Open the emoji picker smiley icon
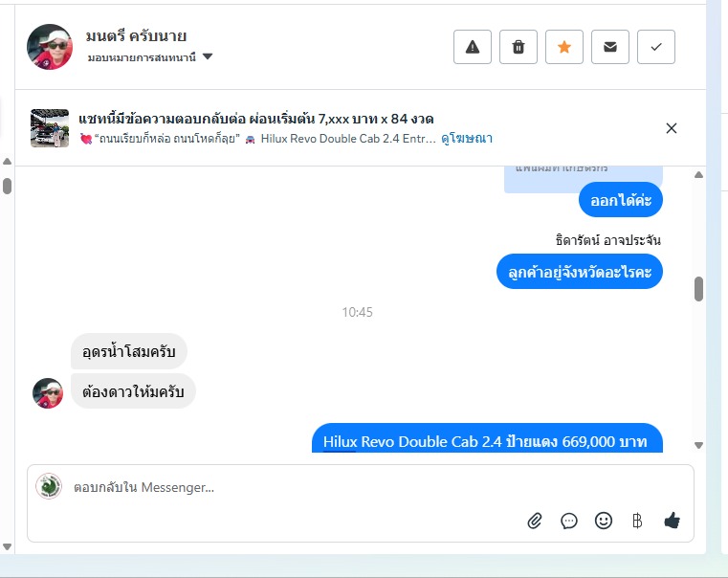 [x=604, y=521]
